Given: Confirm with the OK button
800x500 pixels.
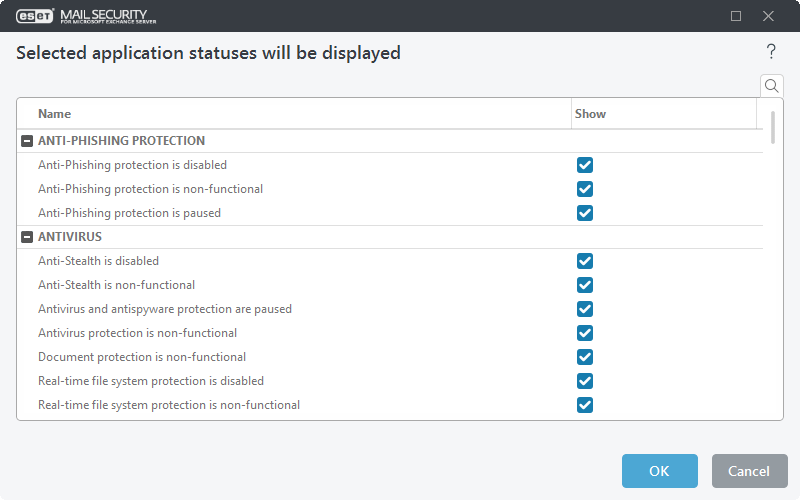Looking at the screenshot, I should [659, 471].
